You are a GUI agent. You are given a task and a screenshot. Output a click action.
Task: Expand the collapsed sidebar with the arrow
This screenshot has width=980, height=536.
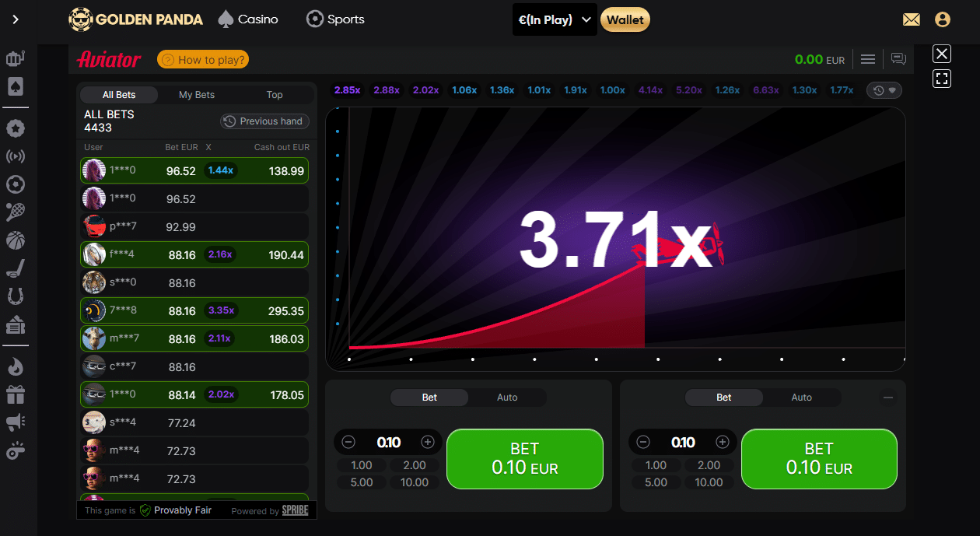tap(16, 19)
